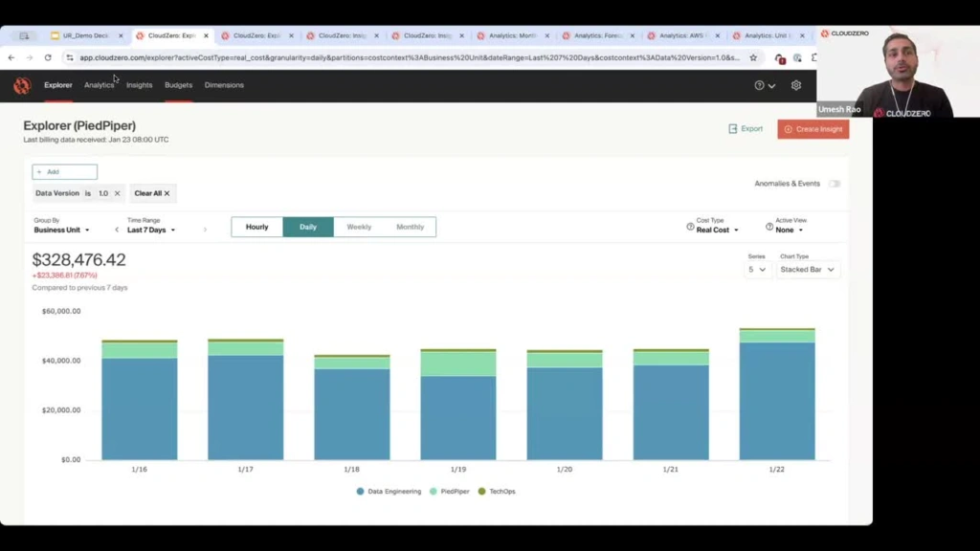Open Explorer nav item
The height and width of the screenshot is (551, 980).
58,85
